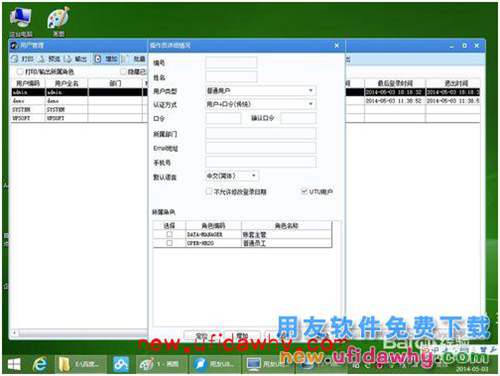Select the SYSTEM user row
This screenshot has width=500, height=376.
78,109
